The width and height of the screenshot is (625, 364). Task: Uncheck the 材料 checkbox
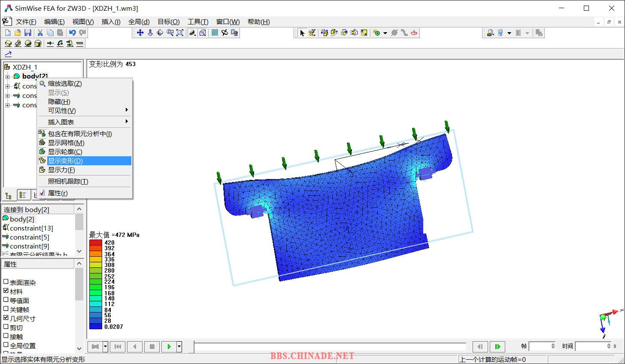tap(6, 291)
